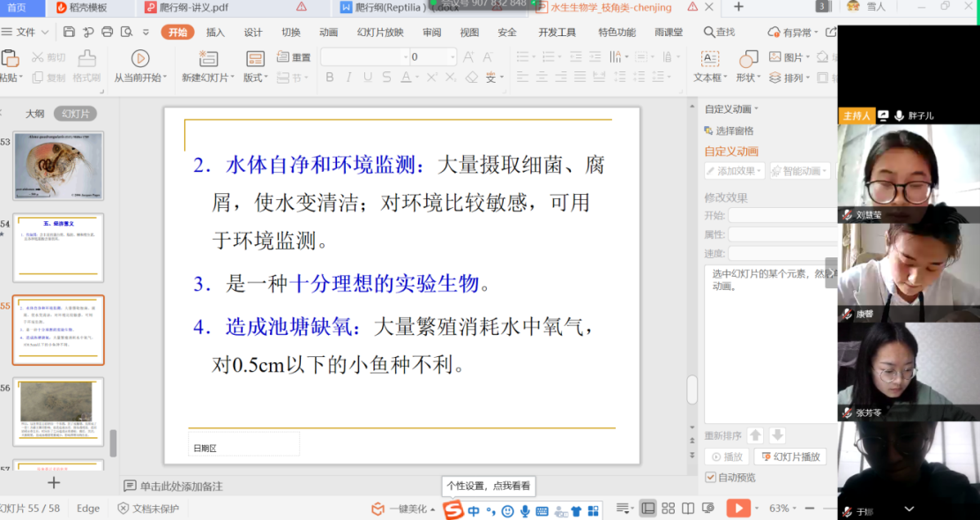Switch to slide sorter view icon

point(668,509)
